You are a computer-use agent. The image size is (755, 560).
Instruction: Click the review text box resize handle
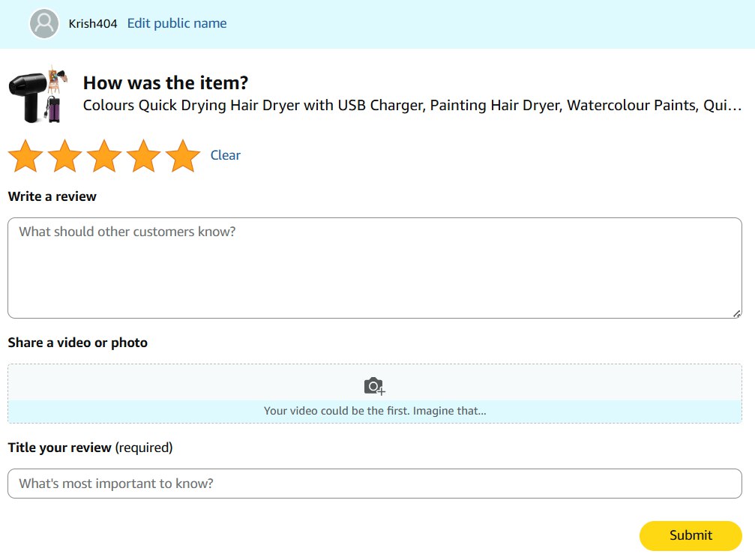pyautogui.click(x=736, y=313)
